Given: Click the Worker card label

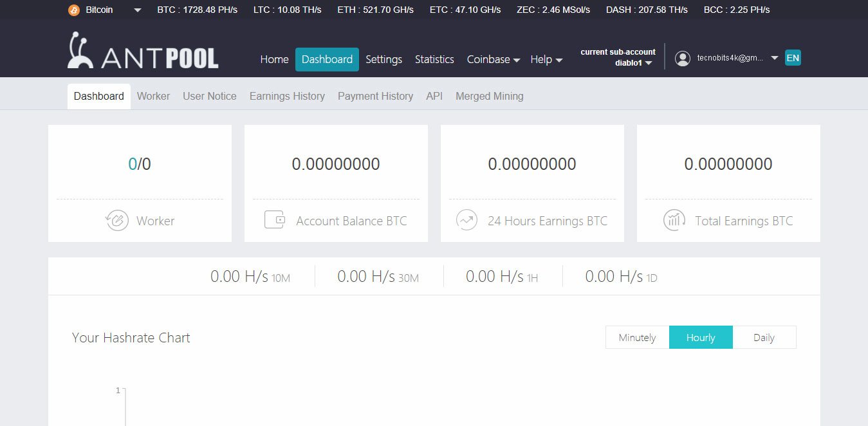Looking at the screenshot, I should pyautogui.click(x=155, y=221).
